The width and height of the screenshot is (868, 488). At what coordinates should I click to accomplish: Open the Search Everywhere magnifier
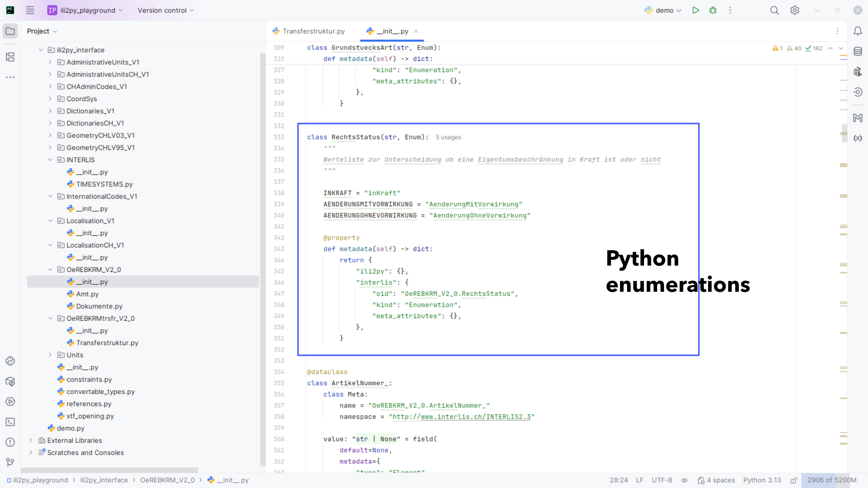(x=774, y=10)
